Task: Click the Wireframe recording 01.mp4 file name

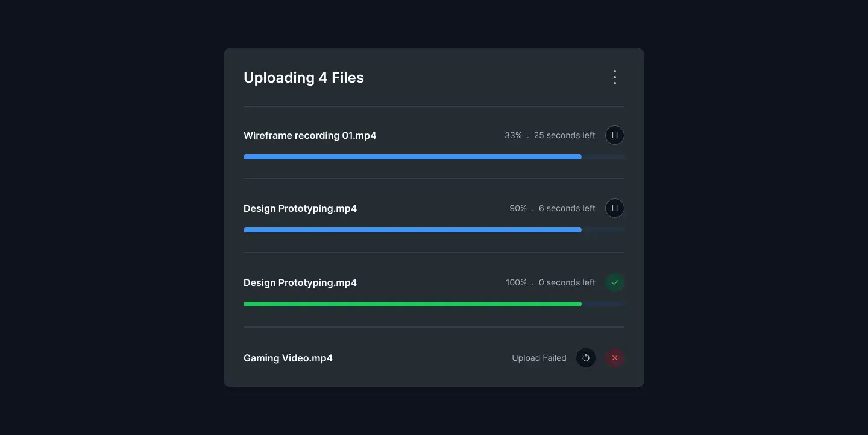Action: [x=309, y=135]
